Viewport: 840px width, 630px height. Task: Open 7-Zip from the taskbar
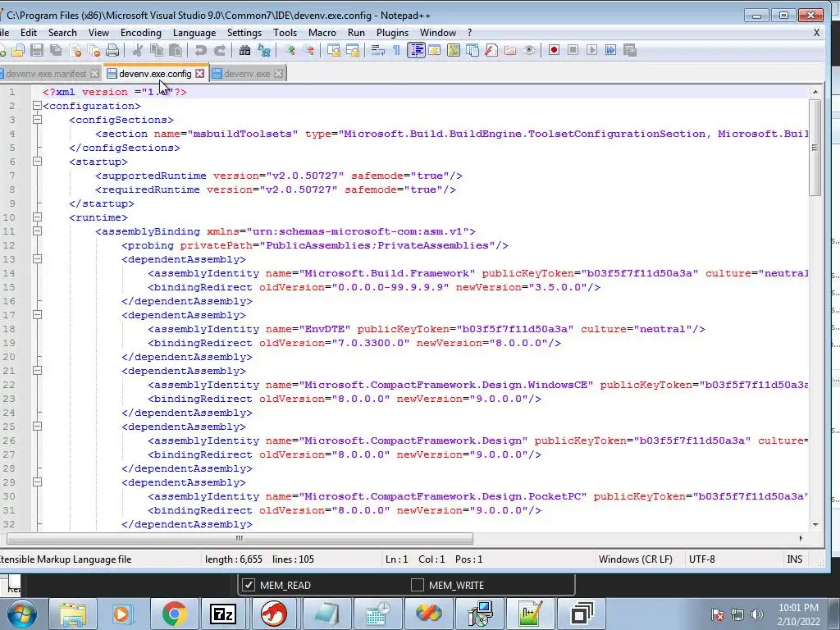tap(223, 614)
